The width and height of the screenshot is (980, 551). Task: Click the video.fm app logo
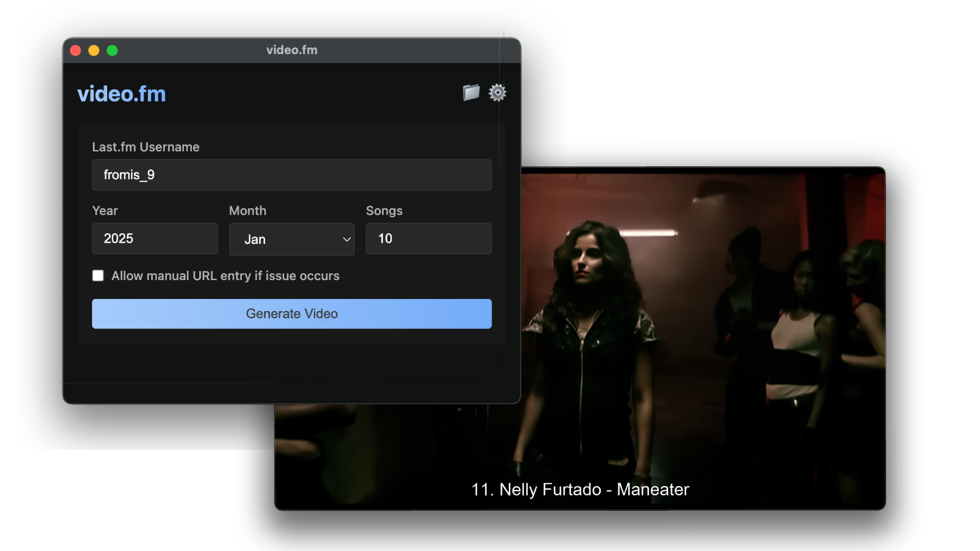[x=121, y=93]
